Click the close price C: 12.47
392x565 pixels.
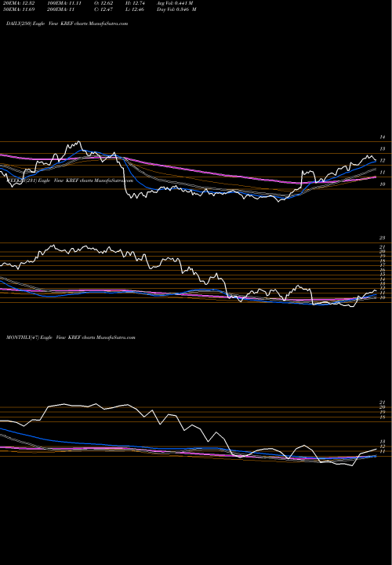[104, 9]
